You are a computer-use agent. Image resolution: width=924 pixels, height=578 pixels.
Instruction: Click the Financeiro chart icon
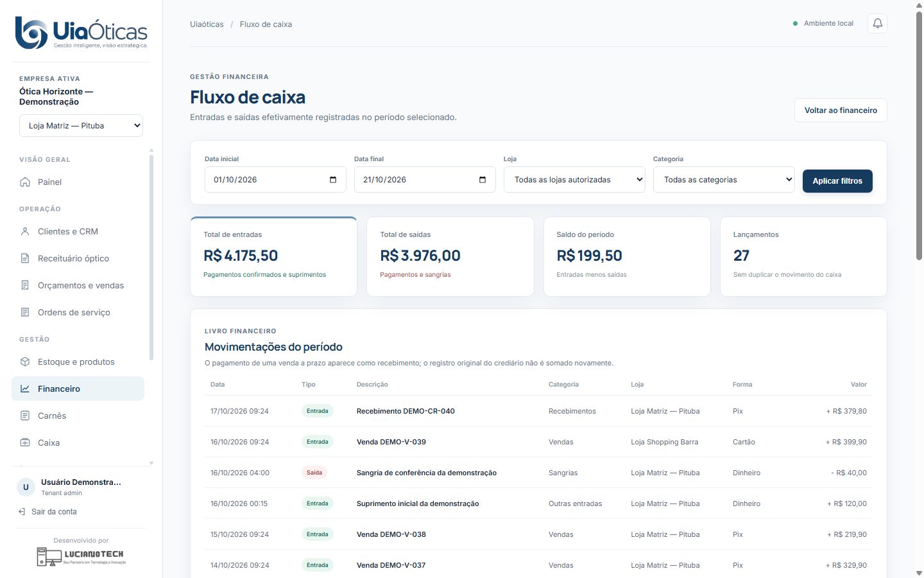point(25,389)
